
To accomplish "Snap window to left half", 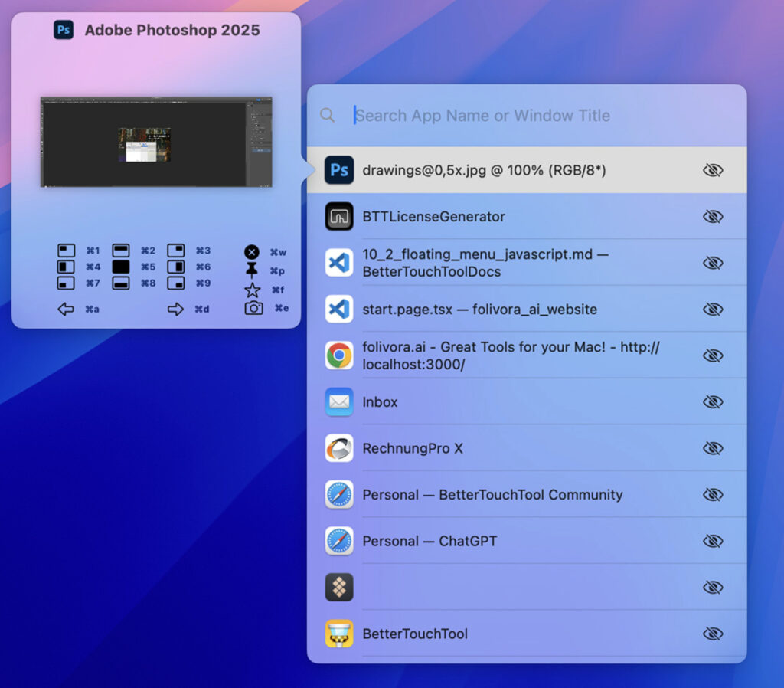I will [x=66, y=267].
